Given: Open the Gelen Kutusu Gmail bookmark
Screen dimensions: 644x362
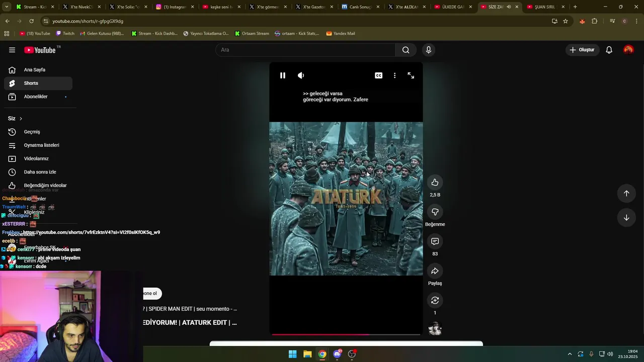Looking at the screenshot, I should coord(102,34).
